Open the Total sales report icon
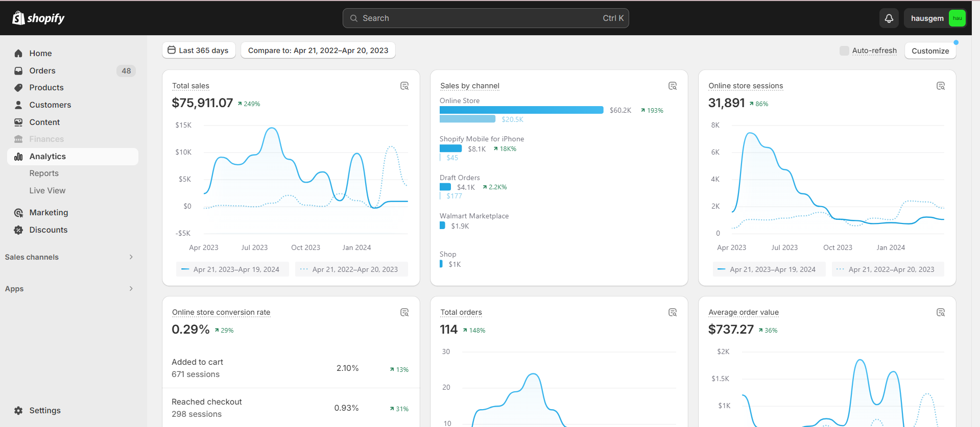The width and height of the screenshot is (980, 427). tap(404, 86)
